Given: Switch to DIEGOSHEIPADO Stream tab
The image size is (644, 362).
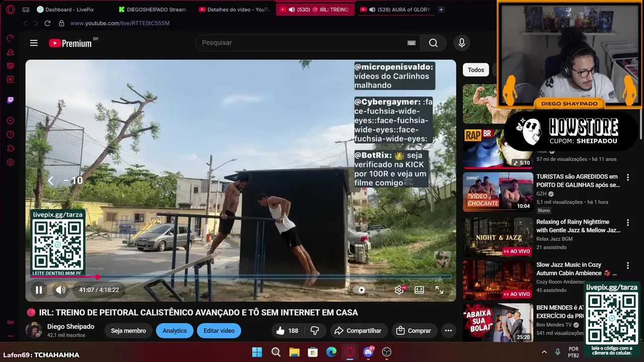Looking at the screenshot, I should (x=153, y=10).
